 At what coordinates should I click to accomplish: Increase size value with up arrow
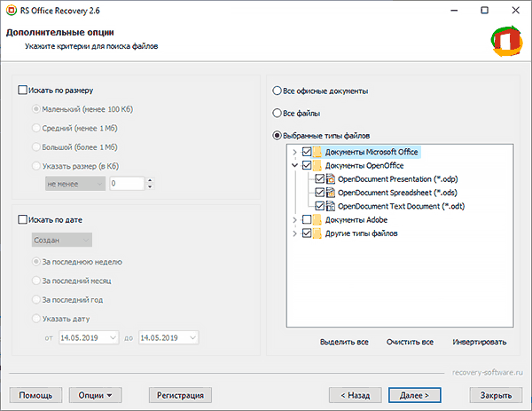click(x=150, y=180)
